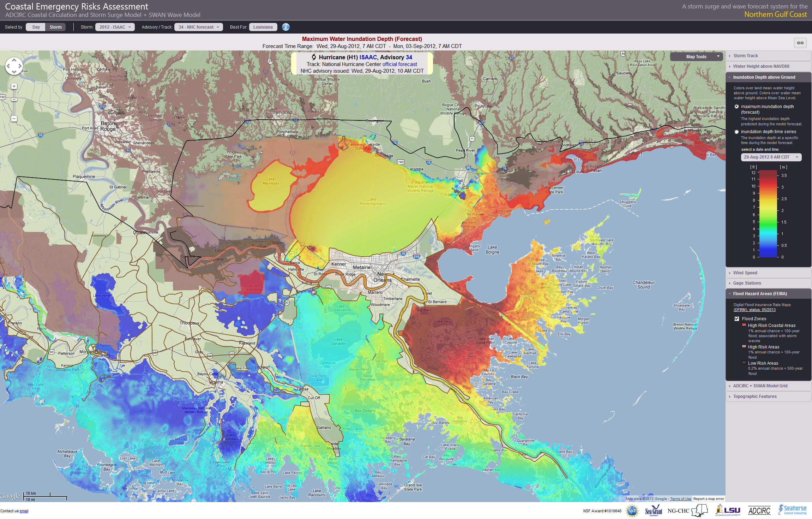Open the Map Tools menu

click(x=696, y=56)
